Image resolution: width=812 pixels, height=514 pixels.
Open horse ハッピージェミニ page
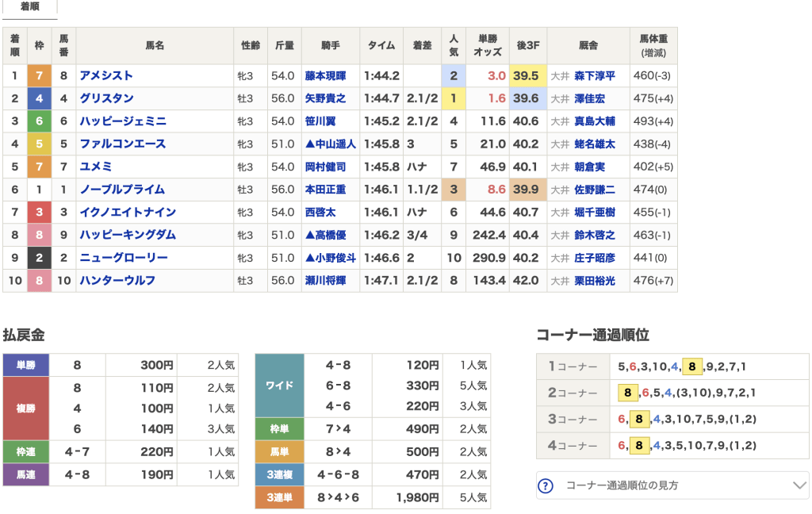pyautogui.click(x=123, y=121)
